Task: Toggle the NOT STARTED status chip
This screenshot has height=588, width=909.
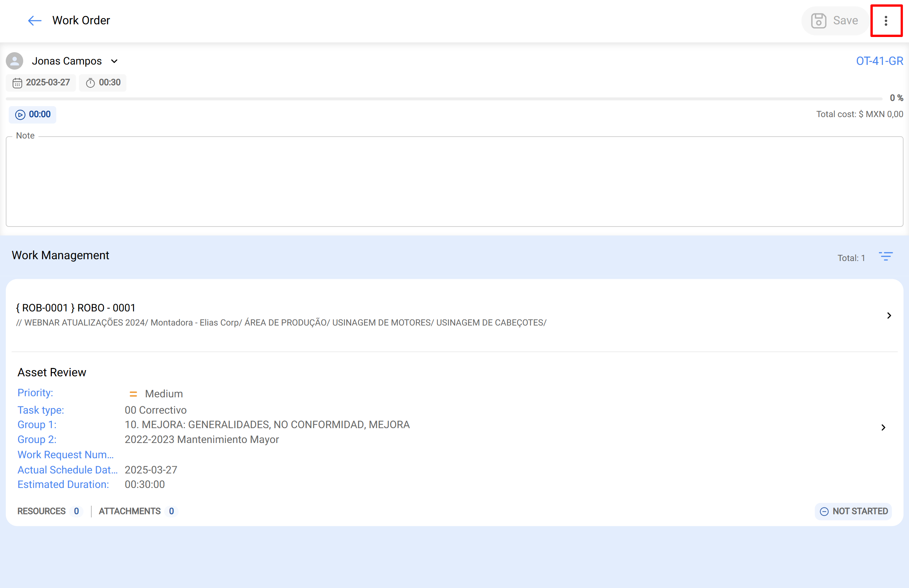Action: point(853,511)
